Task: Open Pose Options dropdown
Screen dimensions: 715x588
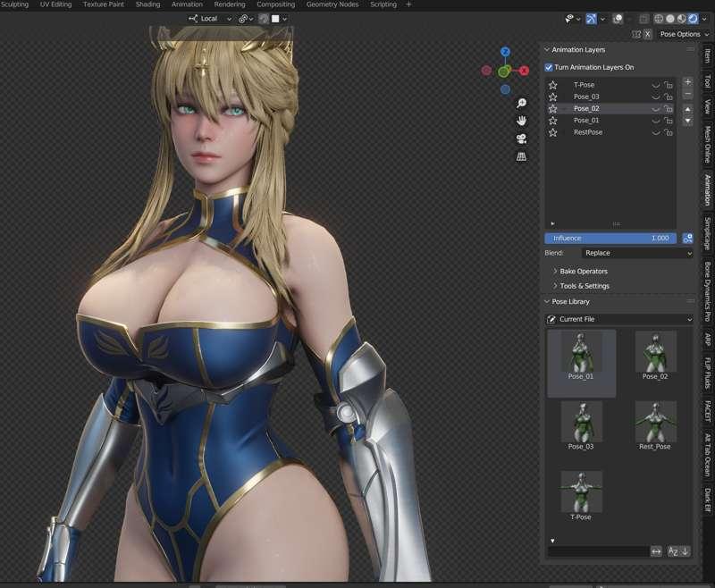Action: click(684, 34)
